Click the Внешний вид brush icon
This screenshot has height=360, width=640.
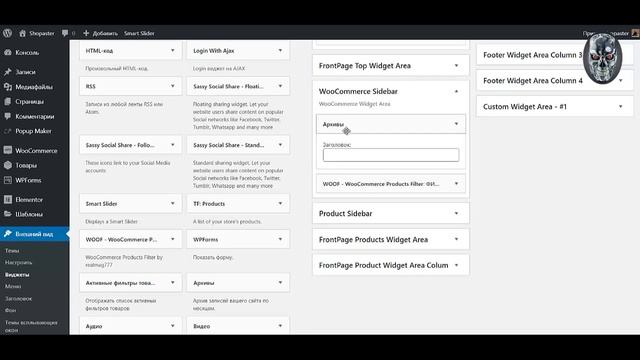[x=8, y=234]
